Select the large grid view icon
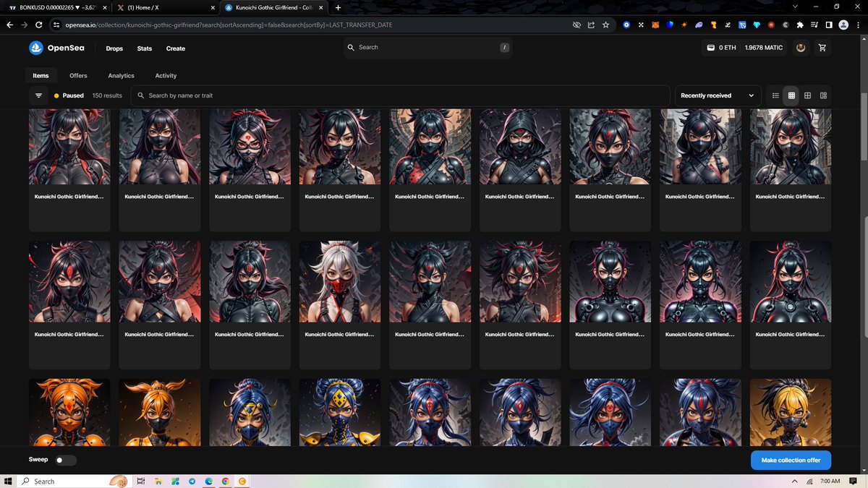 coord(807,95)
